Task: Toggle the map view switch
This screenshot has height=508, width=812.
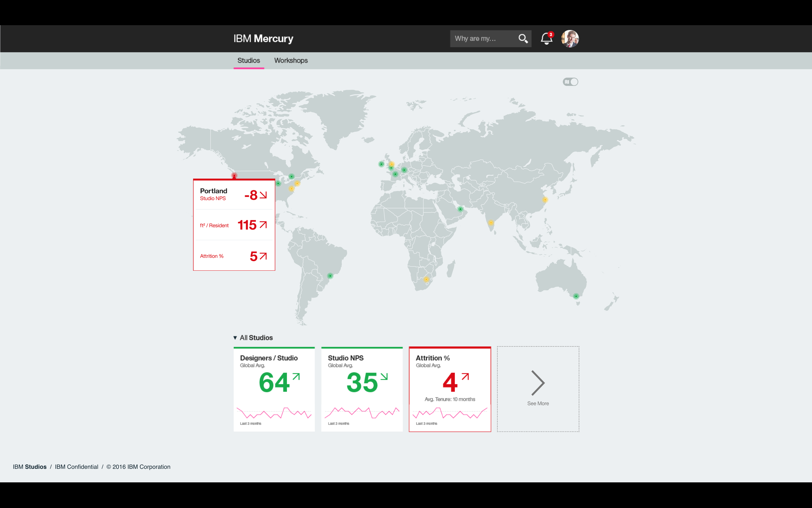Action: [x=570, y=82]
